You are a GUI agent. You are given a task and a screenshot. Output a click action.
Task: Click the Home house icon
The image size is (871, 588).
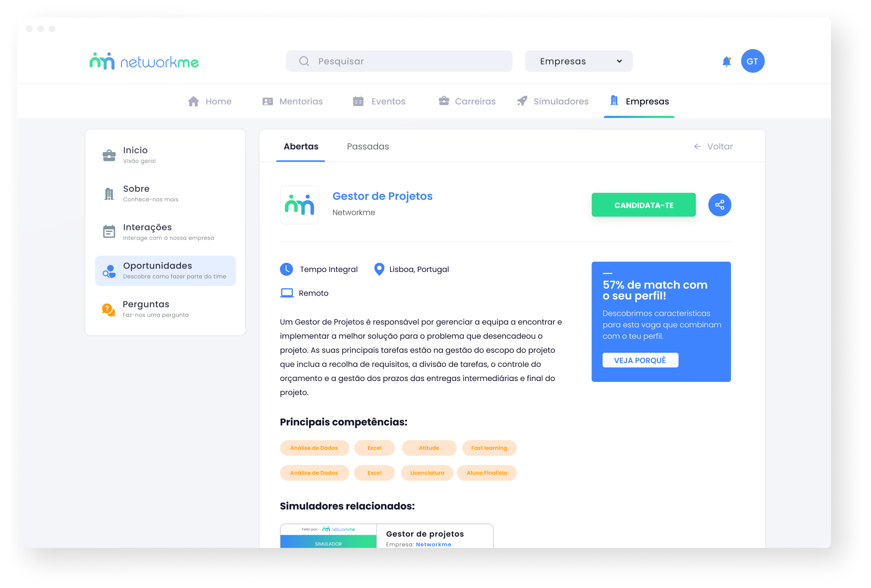193,101
